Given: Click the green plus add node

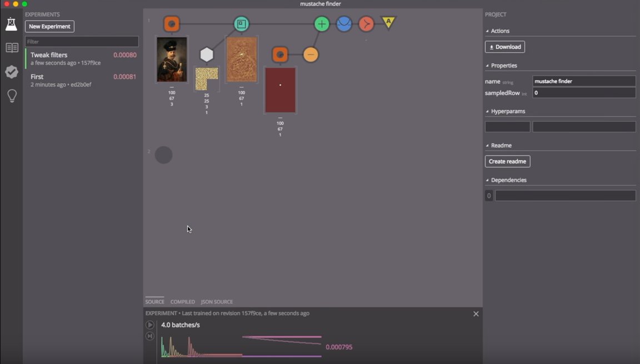Looking at the screenshot, I should pos(322,24).
